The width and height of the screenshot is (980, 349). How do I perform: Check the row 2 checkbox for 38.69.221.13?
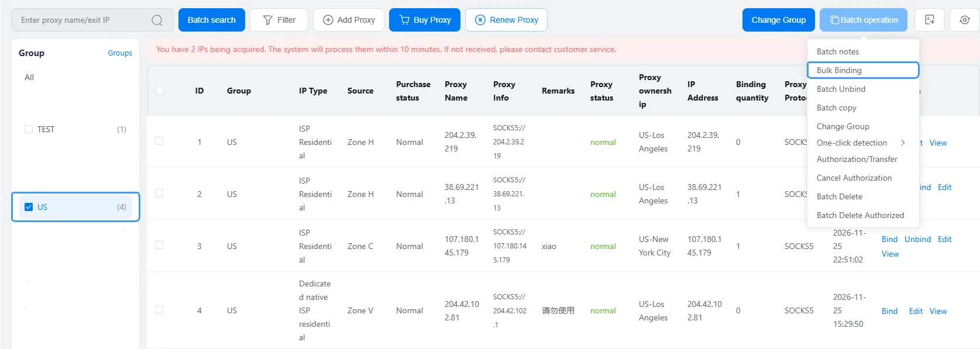[x=159, y=193]
